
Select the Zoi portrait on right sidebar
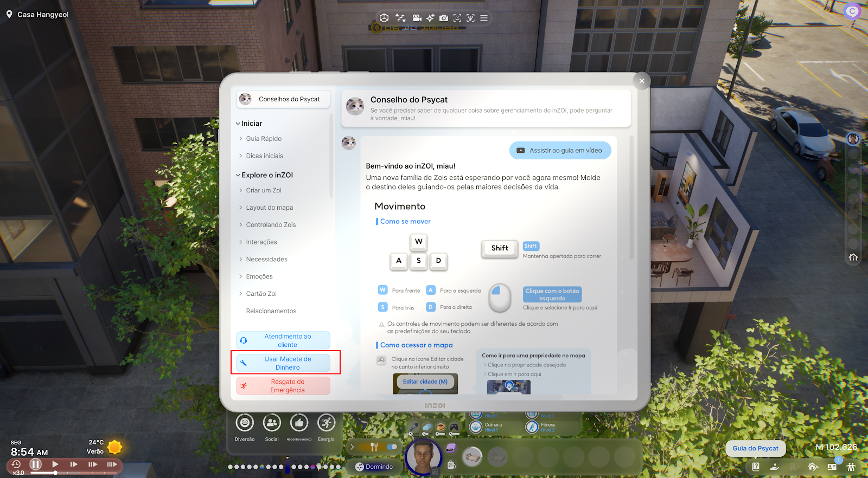pyautogui.click(x=853, y=139)
